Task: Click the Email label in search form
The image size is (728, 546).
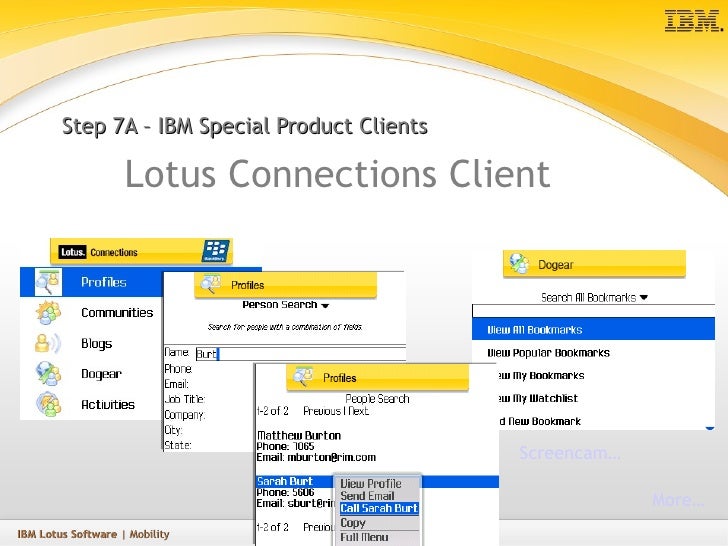Action: click(x=176, y=384)
